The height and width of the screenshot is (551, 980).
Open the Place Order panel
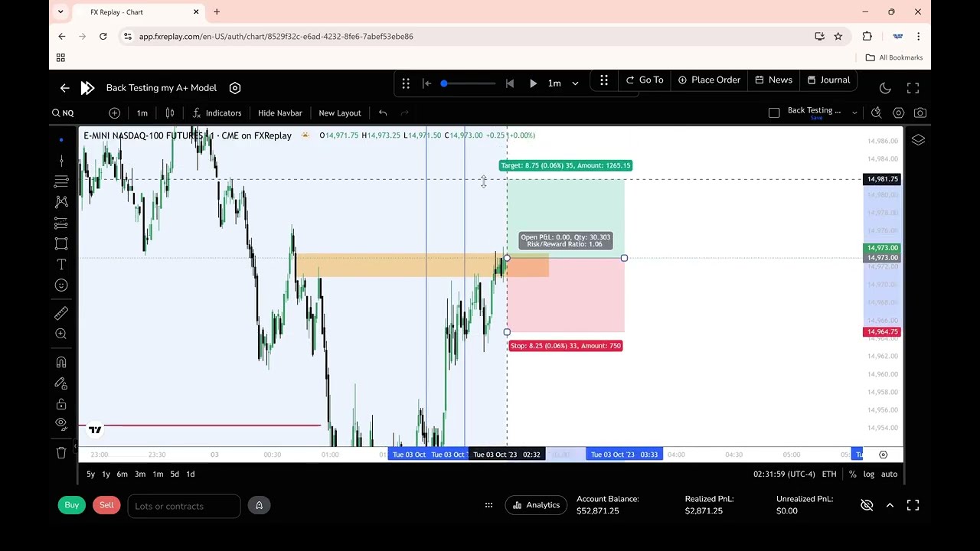709,80
